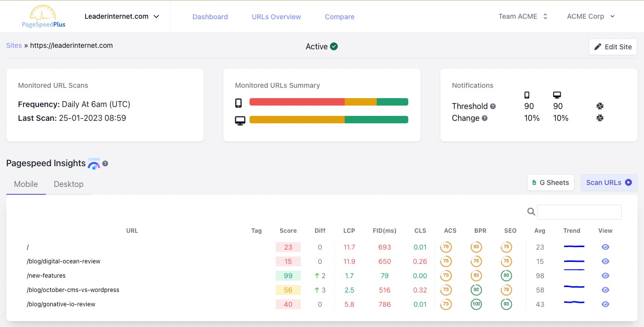
Task: Open the Team ACME selector
Action: [x=522, y=16]
